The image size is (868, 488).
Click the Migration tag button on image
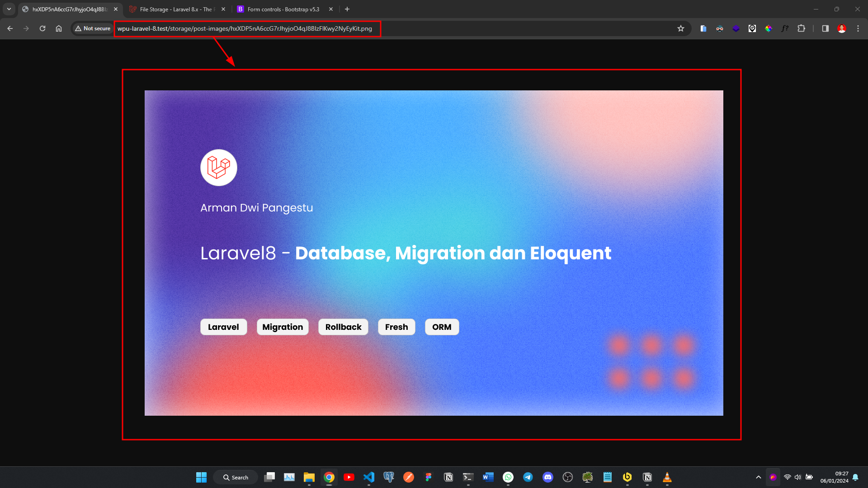(283, 327)
